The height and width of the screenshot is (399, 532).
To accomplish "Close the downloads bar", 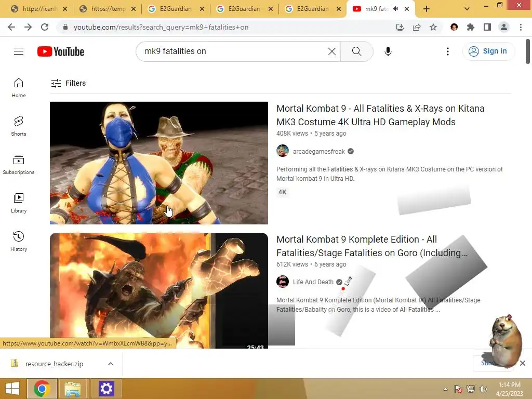I will tap(523, 363).
